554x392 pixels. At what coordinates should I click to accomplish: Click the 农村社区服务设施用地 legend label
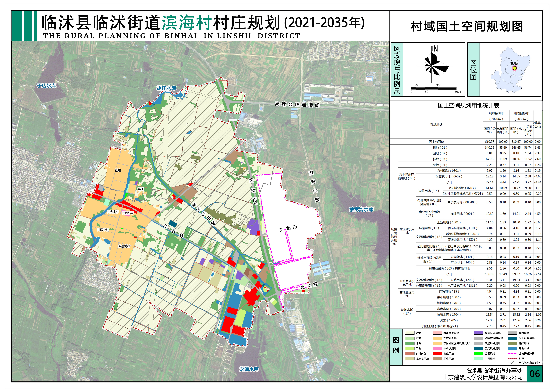[x=456, y=343]
